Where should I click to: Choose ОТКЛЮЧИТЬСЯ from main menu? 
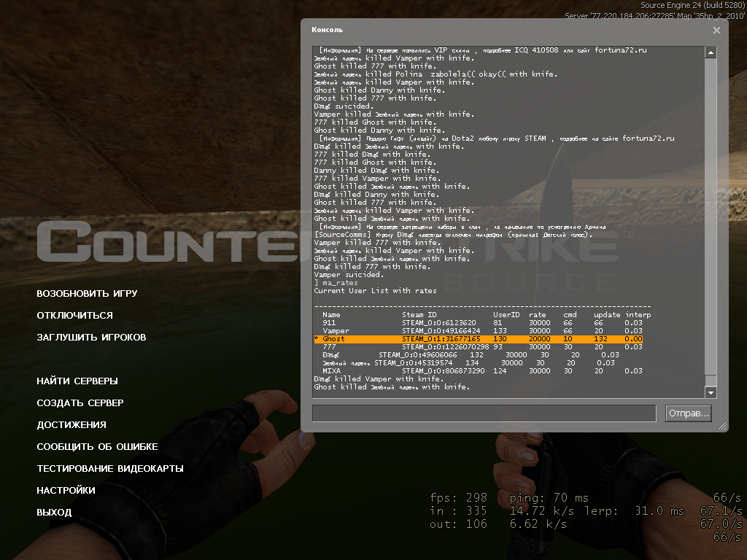click(x=75, y=315)
